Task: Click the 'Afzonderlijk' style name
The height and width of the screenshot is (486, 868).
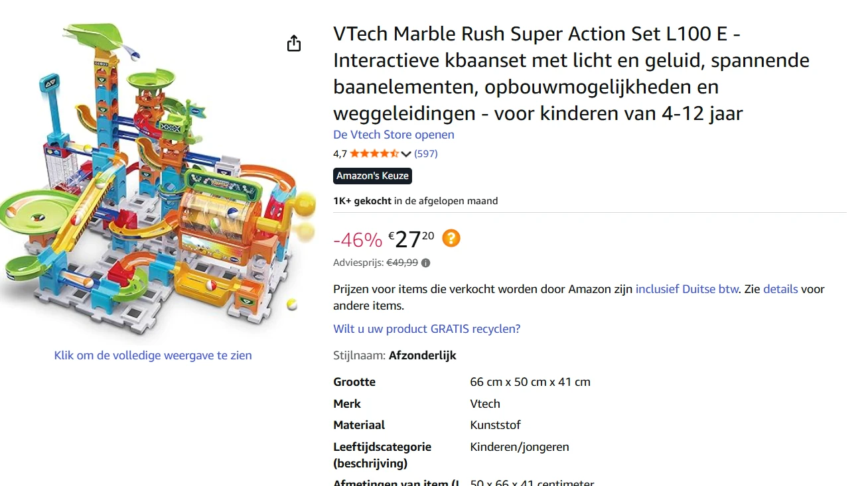Action: (423, 355)
